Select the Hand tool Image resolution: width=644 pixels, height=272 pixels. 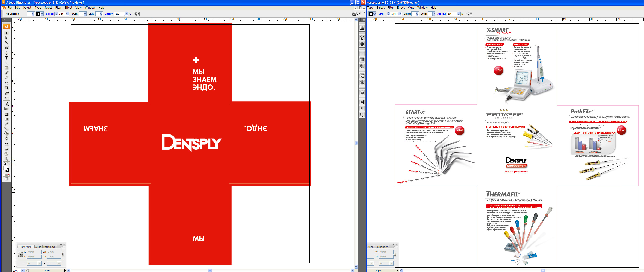[x=6, y=154]
